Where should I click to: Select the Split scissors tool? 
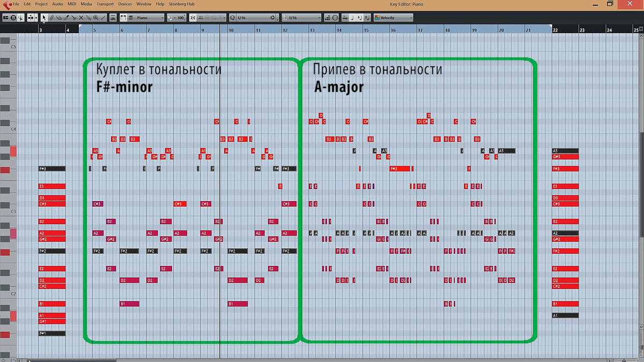click(74, 18)
